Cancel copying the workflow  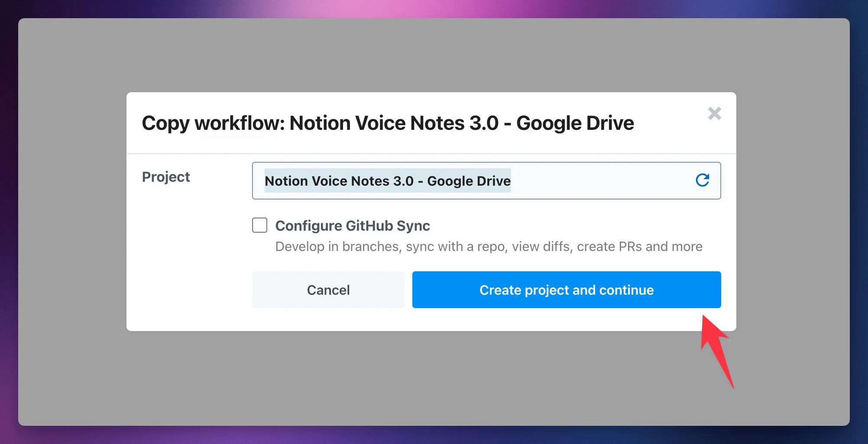point(328,290)
